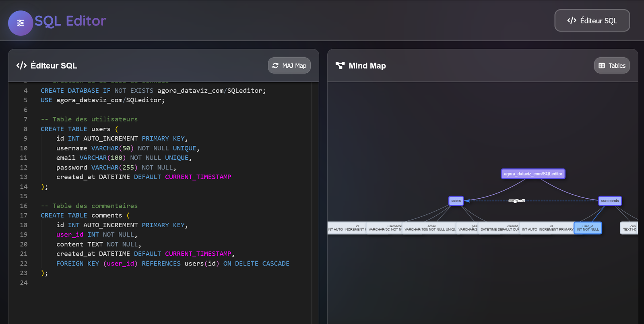Click the Mind Map diagram icon

point(340,66)
